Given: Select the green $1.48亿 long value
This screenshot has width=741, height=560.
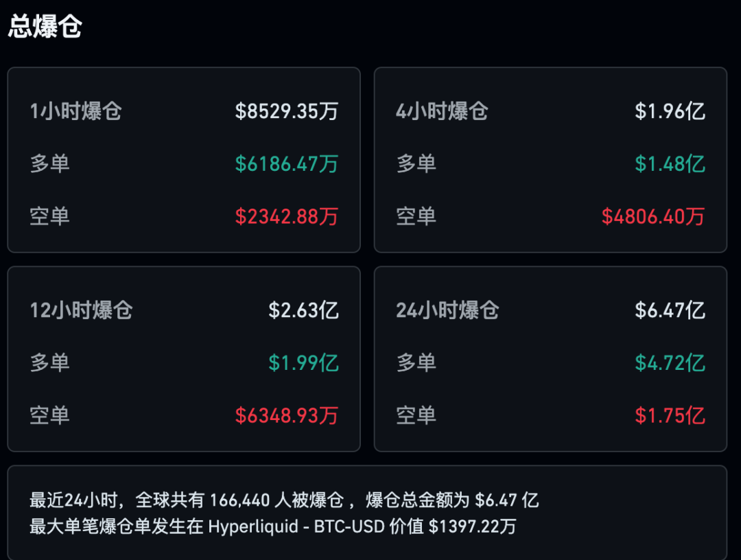Looking at the screenshot, I should coord(670,164).
